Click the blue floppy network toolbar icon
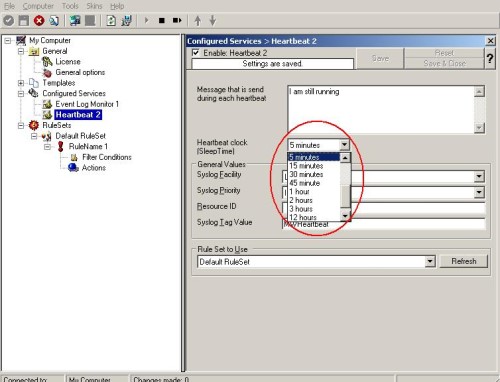Screen dimensions: 500x382 126,21
